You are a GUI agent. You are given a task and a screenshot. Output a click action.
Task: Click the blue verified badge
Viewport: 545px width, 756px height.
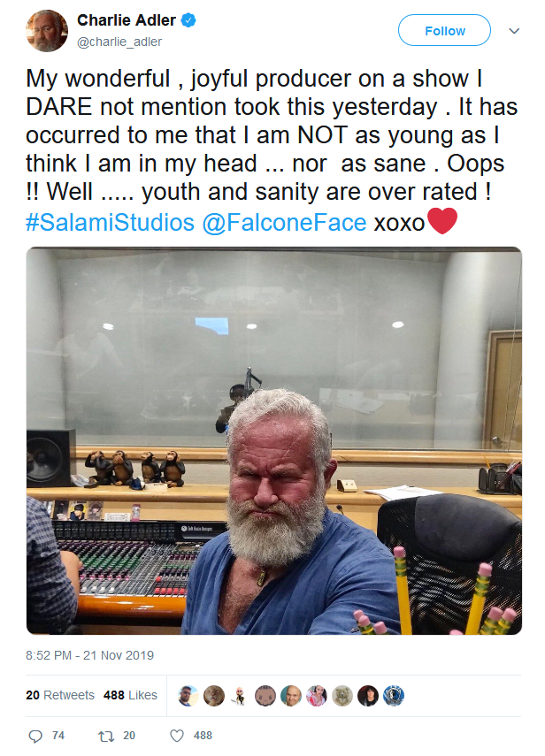click(x=188, y=20)
